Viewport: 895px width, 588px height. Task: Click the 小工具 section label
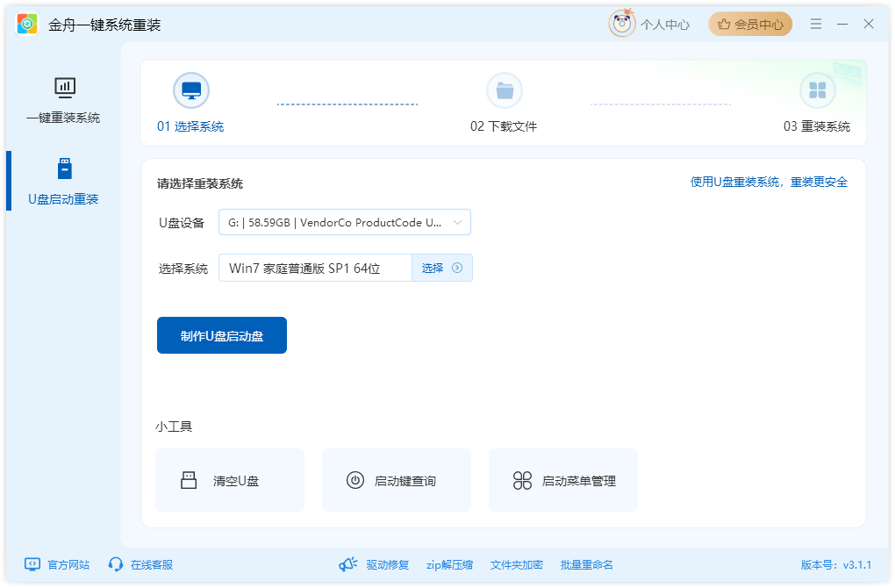(x=174, y=427)
